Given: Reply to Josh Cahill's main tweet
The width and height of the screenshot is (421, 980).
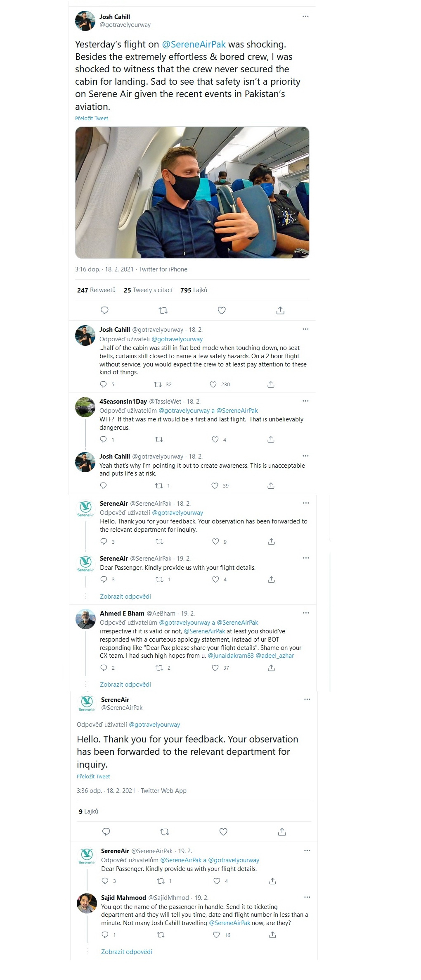Looking at the screenshot, I should [x=105, y=310].
